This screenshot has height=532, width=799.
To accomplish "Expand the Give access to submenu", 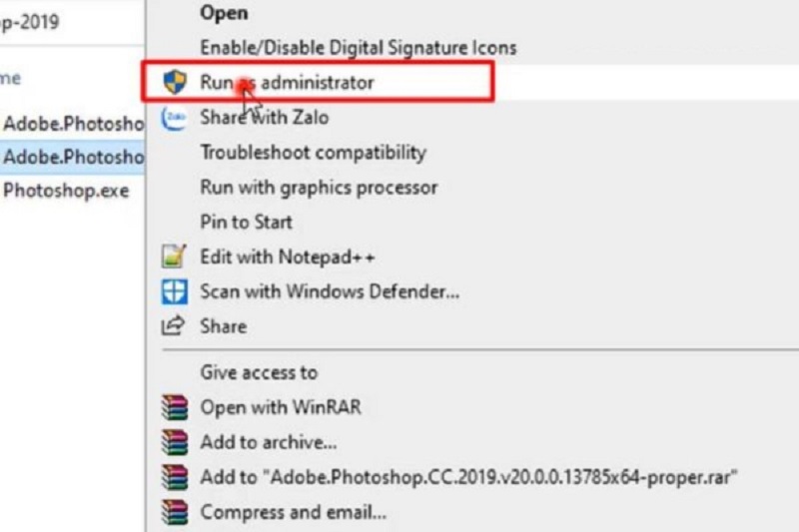I will pyautogui.click(x=259, y=372).
